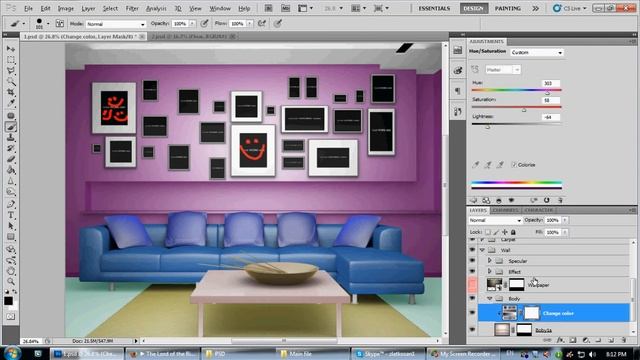640x360 pixels.
Task: Switch to the Painting workspace
Action: (x=508, y=8)
